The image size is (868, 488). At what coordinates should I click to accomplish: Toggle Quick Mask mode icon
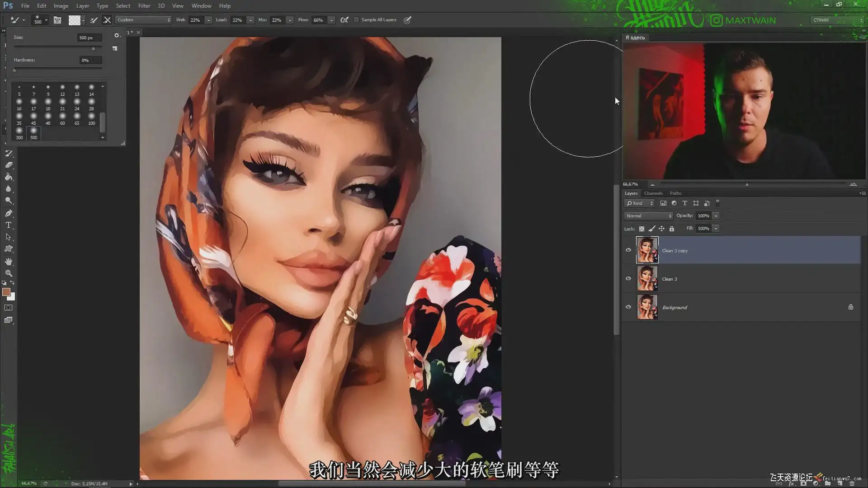pos(9,308)
